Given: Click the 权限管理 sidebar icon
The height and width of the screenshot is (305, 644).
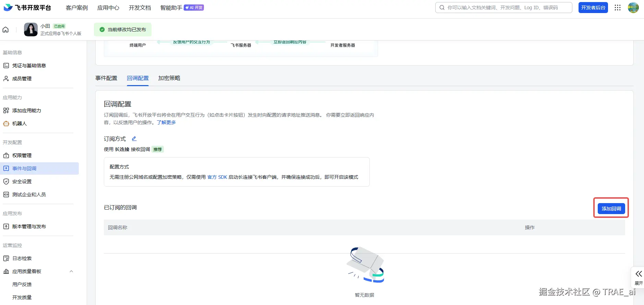Looking at the screenshot, I should click(x=6, y=155).
